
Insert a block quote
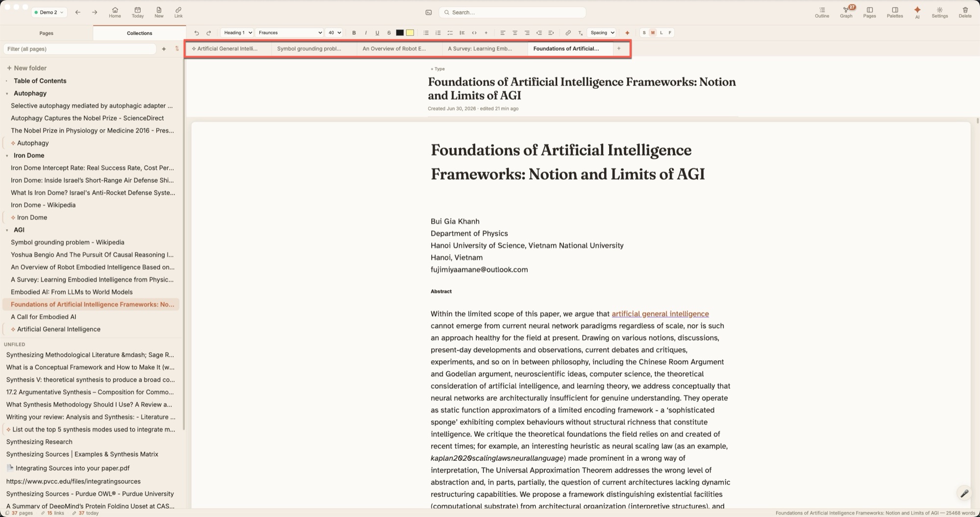(462, 33)
